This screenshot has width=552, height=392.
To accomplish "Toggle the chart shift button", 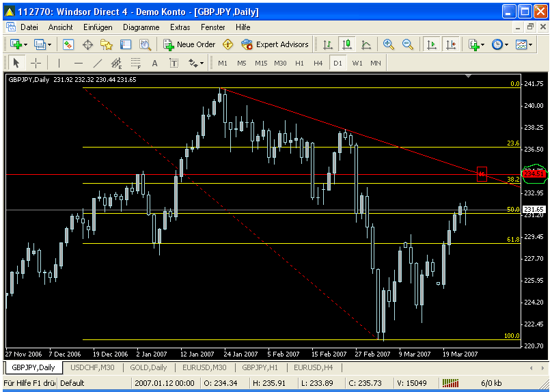I will (x=451, y=44).
